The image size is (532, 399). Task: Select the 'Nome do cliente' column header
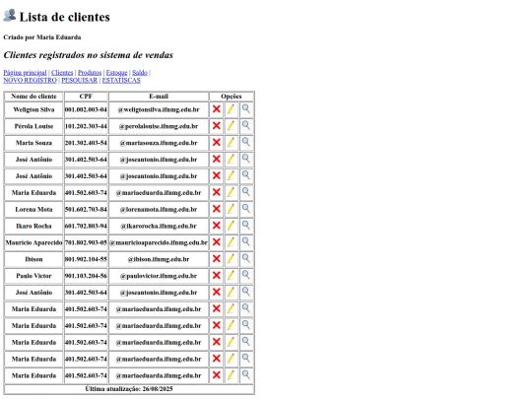click(x=33, y=97)
